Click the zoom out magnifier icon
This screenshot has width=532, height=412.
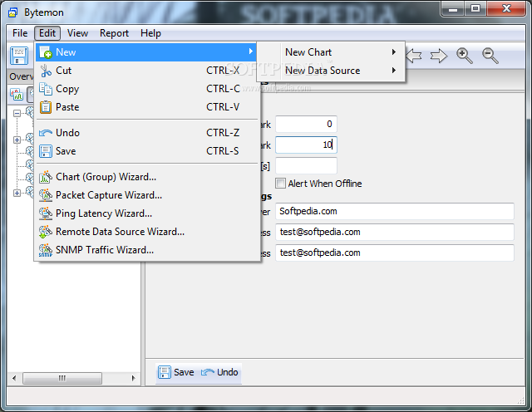point(490,56)
